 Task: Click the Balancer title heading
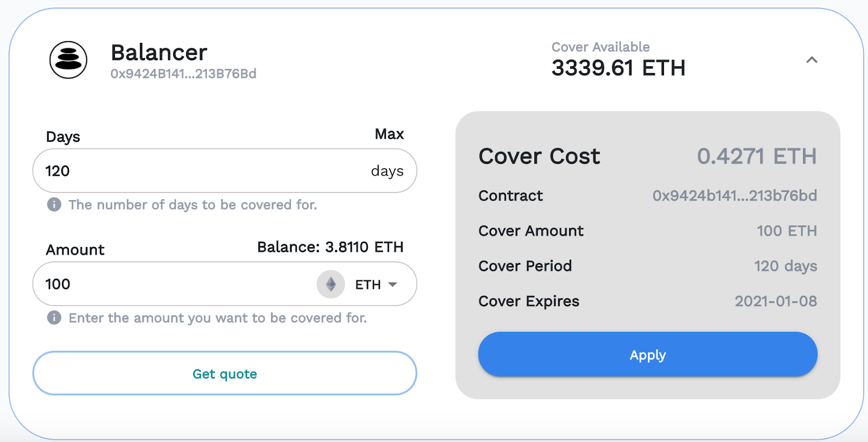(x=159, y=53)
